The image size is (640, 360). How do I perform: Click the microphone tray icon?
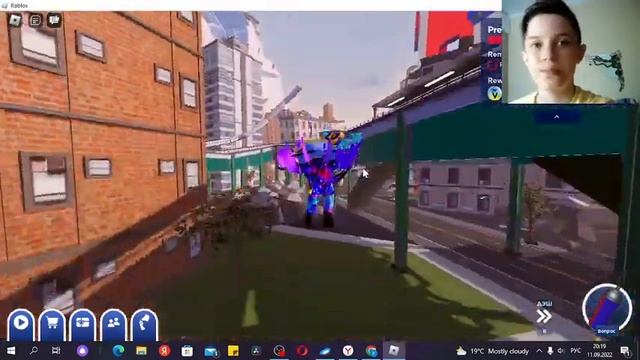click(x=550, y=351)
